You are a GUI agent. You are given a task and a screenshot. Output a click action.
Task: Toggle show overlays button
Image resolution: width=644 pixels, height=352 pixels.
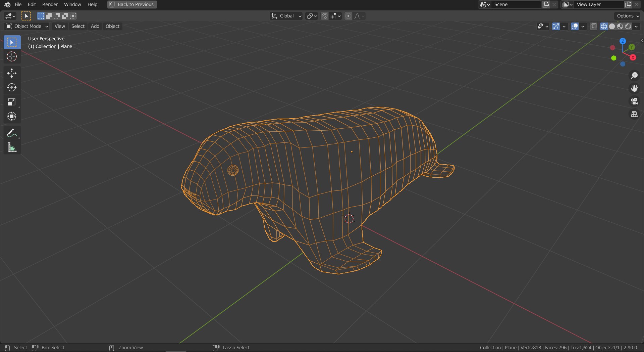coord(575,26)
